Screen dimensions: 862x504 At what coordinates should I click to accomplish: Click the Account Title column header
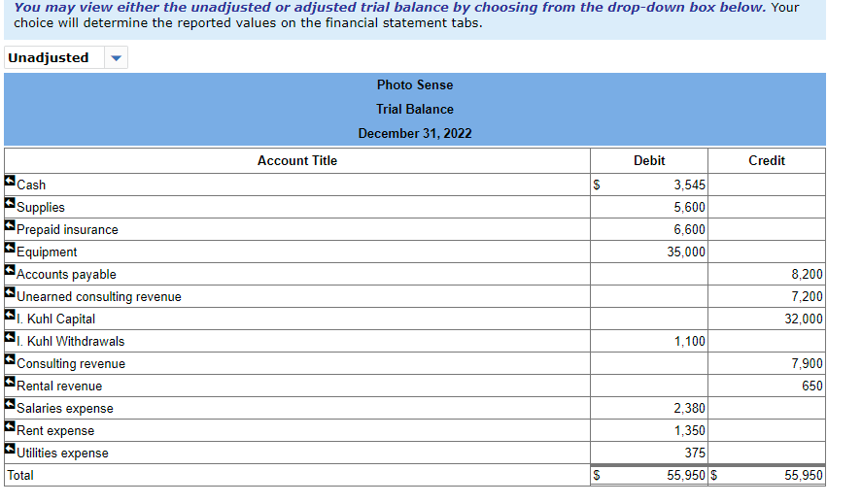tap(297, 161)
